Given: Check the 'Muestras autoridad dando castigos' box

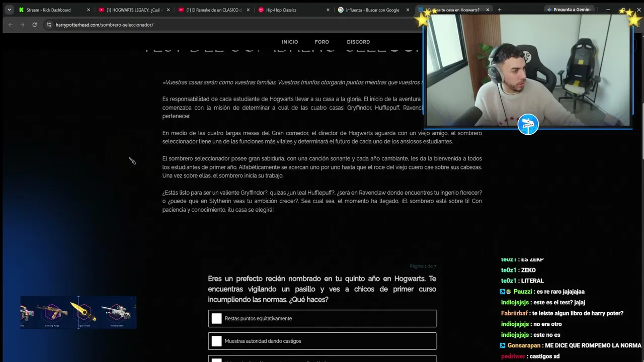Looking at the screenshot, I should point(216,341).
